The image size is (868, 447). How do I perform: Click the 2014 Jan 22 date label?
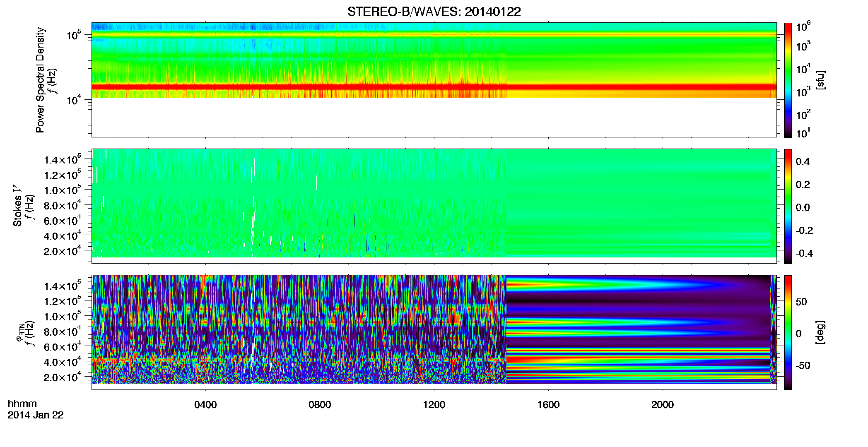36,415
